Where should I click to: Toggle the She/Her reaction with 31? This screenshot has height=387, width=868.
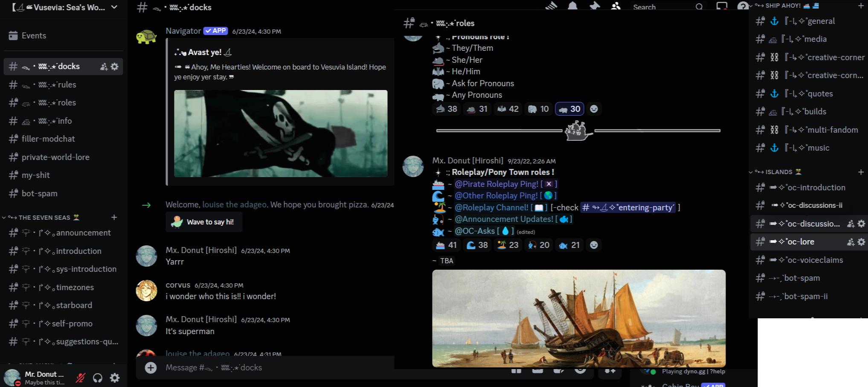point(477,109)
